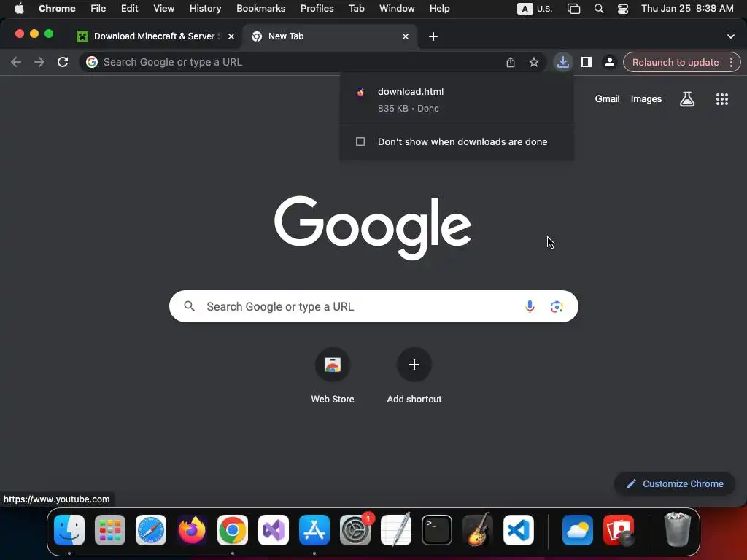
Task: Click the share page icon
Action: 510,63
